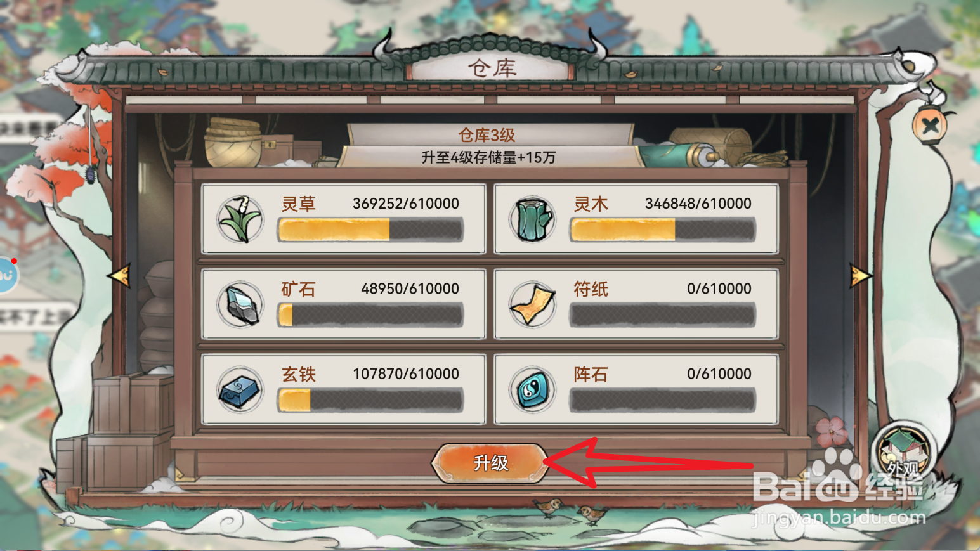Close the warehouse via lantern X
The image size is (980, 551).
click(x=930, y=126)
